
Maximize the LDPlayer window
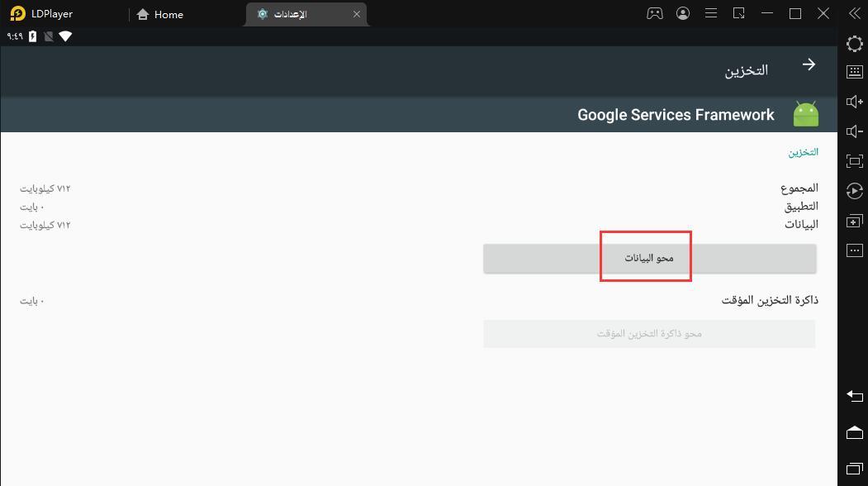pyautogui.click(x=795, y=13)
